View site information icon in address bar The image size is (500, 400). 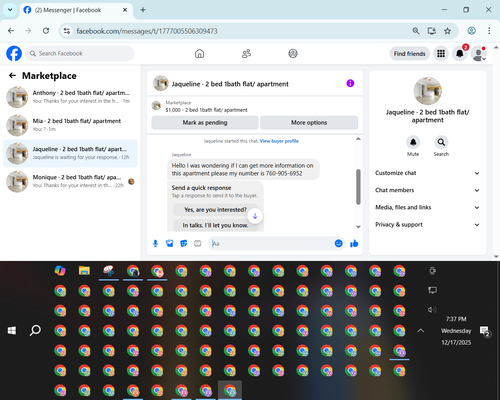[x=67, y=31]
